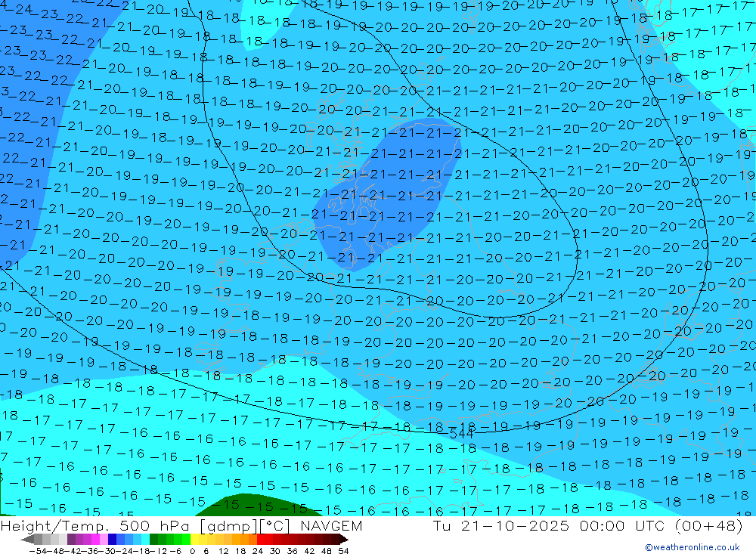The width and height of the screenshot is (756, 554).
Task: Click the bright red legend swatch above 24
Action: click(261, 540)
